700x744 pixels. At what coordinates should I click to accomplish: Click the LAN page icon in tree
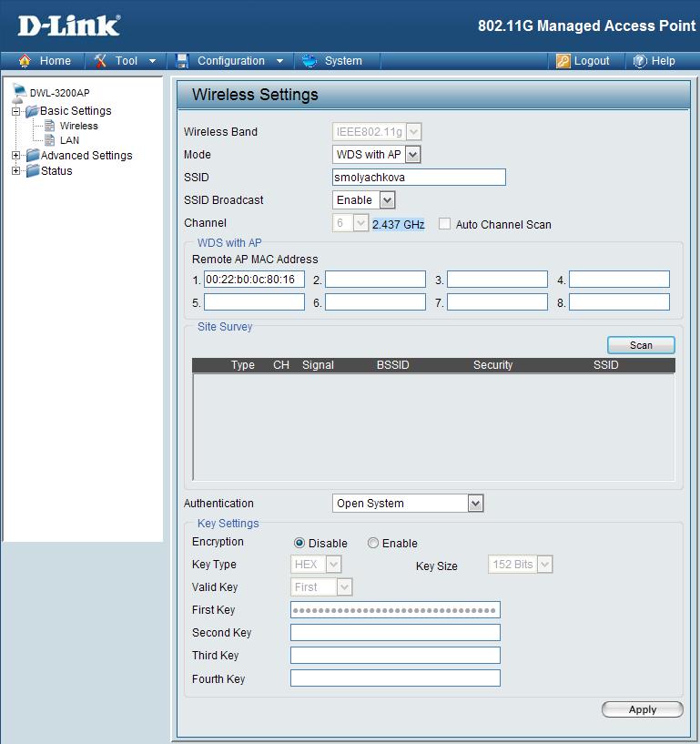pyautogui.click(x=50, y=139)
